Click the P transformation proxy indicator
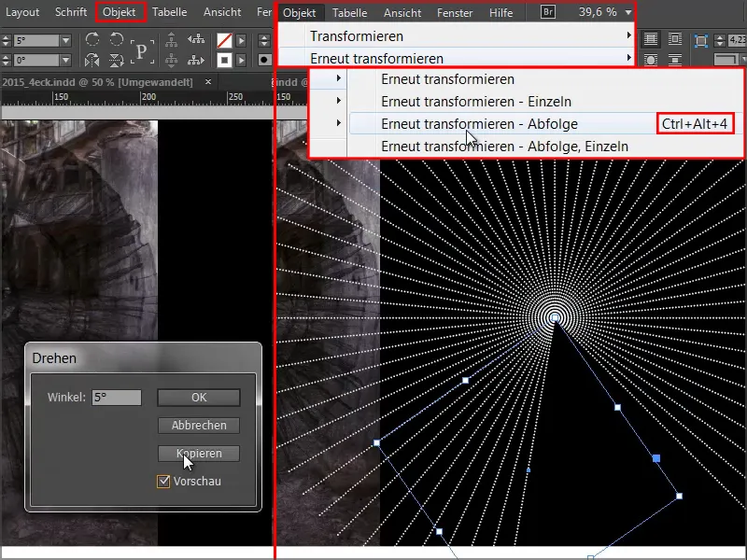Image resolution: width=747 pixels, height=560 pixels. (142, 51)
